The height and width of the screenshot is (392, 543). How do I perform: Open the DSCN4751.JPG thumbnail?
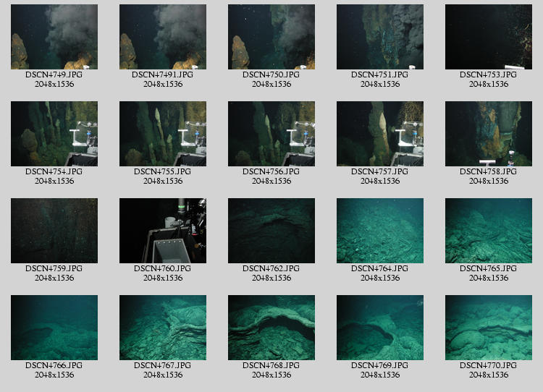pos(380,37)
